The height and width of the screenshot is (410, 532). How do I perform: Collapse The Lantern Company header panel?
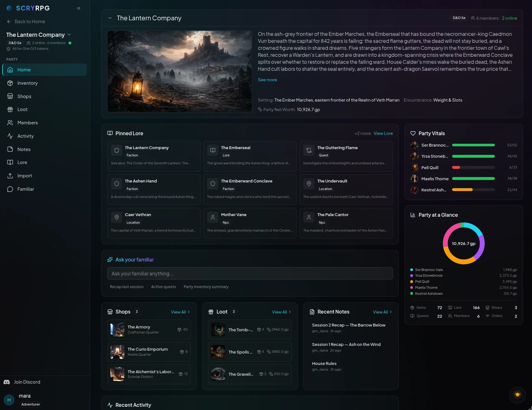point(110,18)
